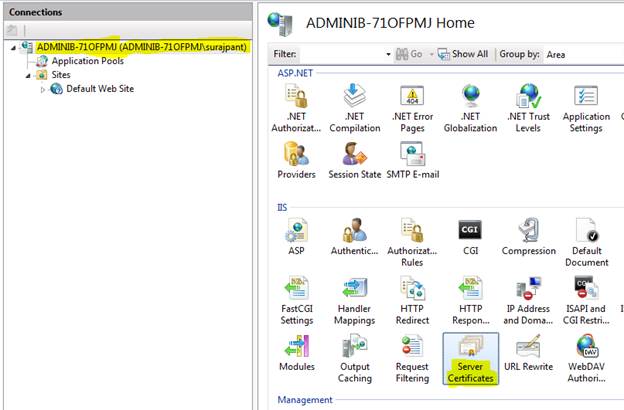Viewport: 624px width, 410px height.
Task: Open URL Rewrite feature
Action: 528,353
